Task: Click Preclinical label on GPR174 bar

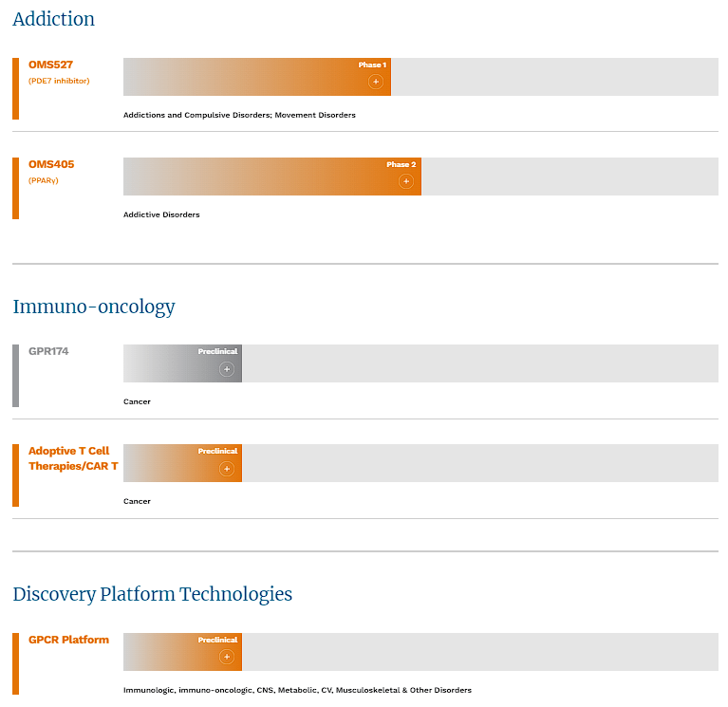Action: point(217,352)
